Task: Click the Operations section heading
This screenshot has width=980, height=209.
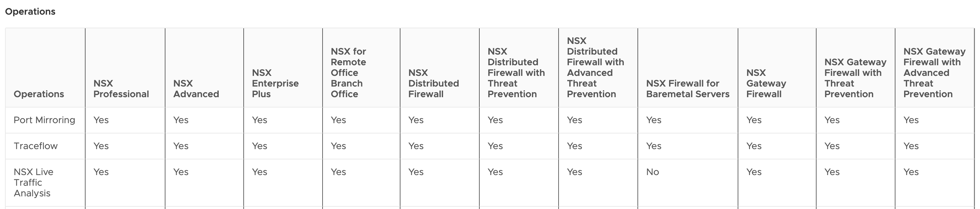Action: (x=30, y=12)
